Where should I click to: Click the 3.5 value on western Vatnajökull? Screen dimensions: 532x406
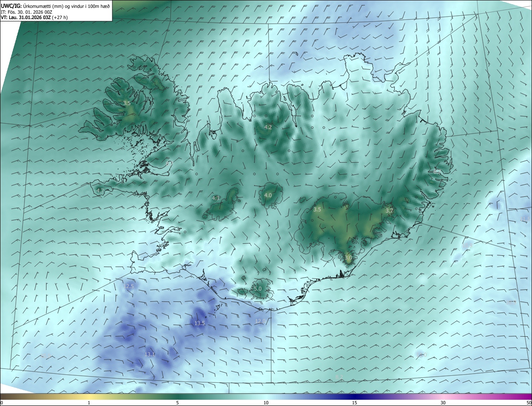[317, 210]
